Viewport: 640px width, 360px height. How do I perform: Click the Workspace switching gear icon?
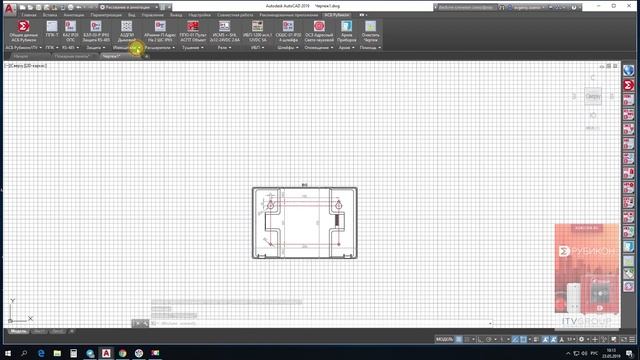(582, 340)
